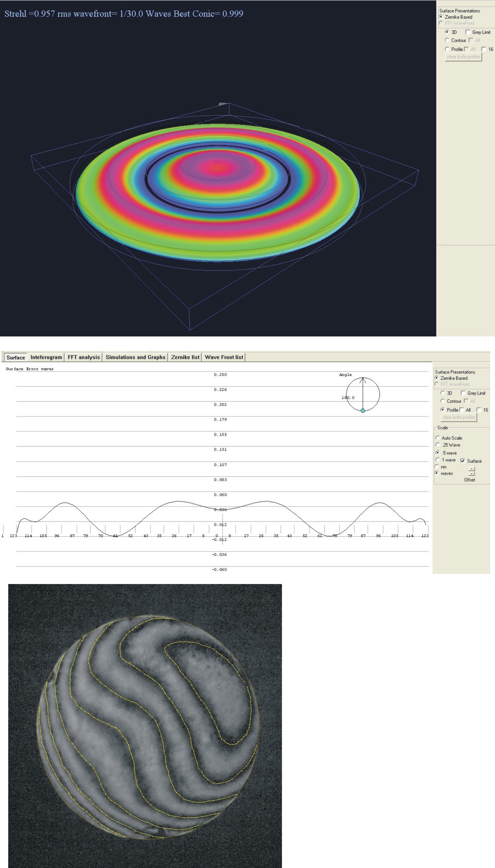Set scale to 1 wave
The width and height of the screenshot is (495, 868).
438,460
